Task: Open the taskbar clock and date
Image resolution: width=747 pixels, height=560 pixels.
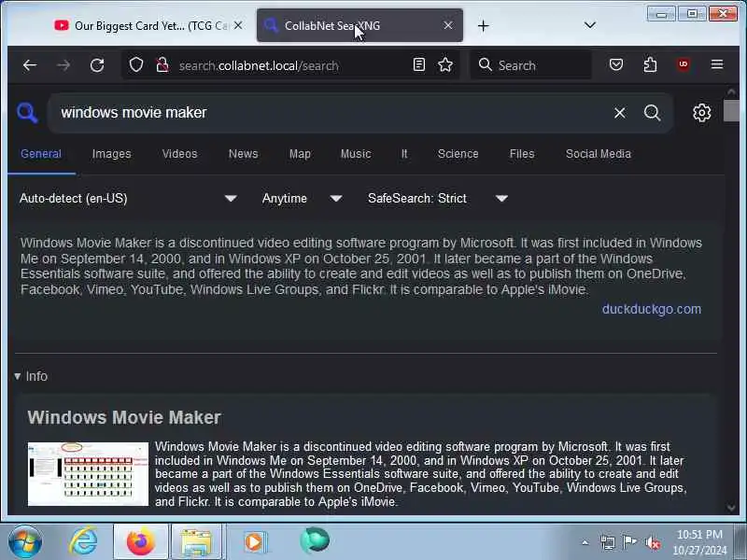Action: pos(699,542)
